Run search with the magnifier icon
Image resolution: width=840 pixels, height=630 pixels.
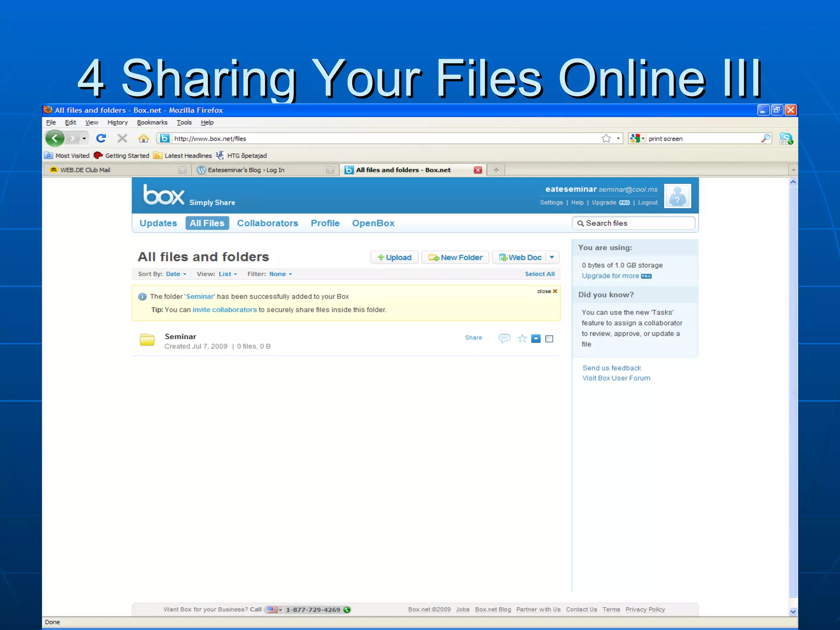click(x=765, y=139)
